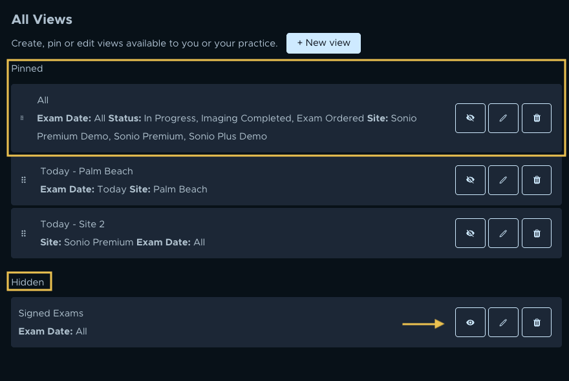Show the hidden Signed Exams view
Viewport: 569px width, 381px height.
click(470, 322)
